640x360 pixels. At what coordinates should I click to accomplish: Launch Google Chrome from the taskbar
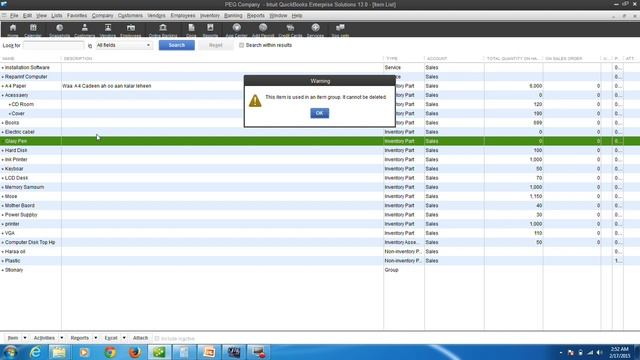click(x=110, y=352)
